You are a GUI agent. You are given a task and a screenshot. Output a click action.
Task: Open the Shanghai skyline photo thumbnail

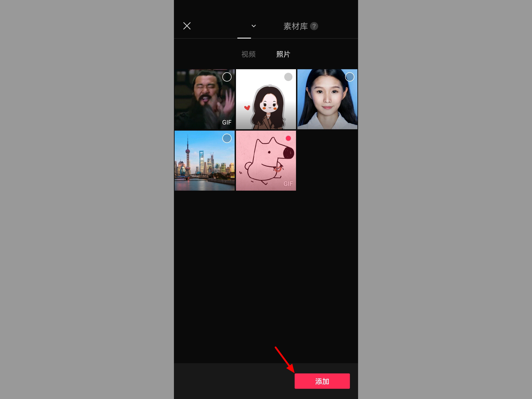click(x=204, y=160)
